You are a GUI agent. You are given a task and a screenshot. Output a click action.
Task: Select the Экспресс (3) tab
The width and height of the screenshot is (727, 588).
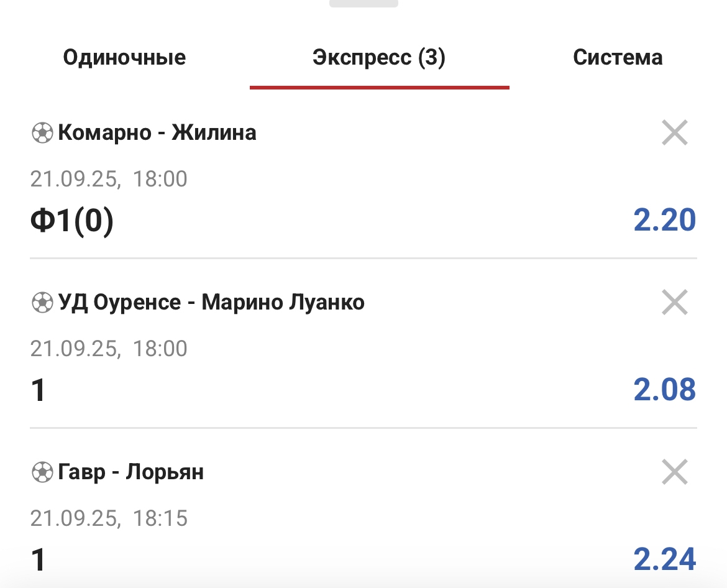coord(379,58)
